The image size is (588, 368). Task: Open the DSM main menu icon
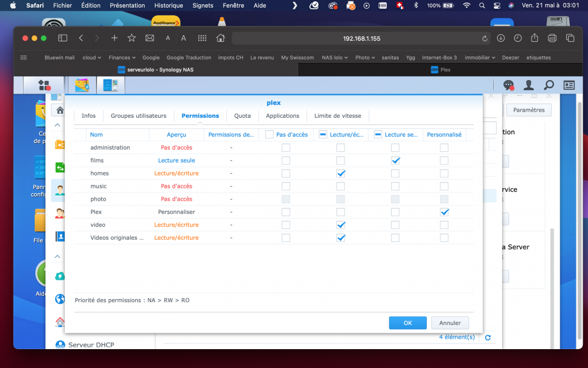tap(44, 85)
